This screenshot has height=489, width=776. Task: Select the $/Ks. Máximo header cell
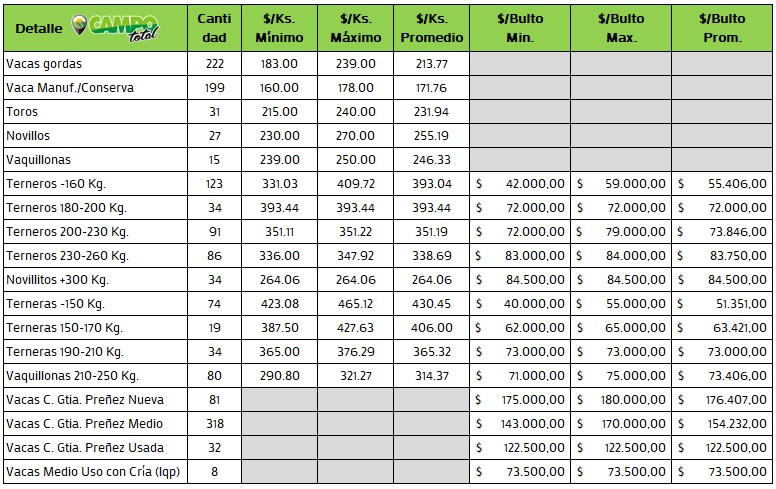coord(355,28)
